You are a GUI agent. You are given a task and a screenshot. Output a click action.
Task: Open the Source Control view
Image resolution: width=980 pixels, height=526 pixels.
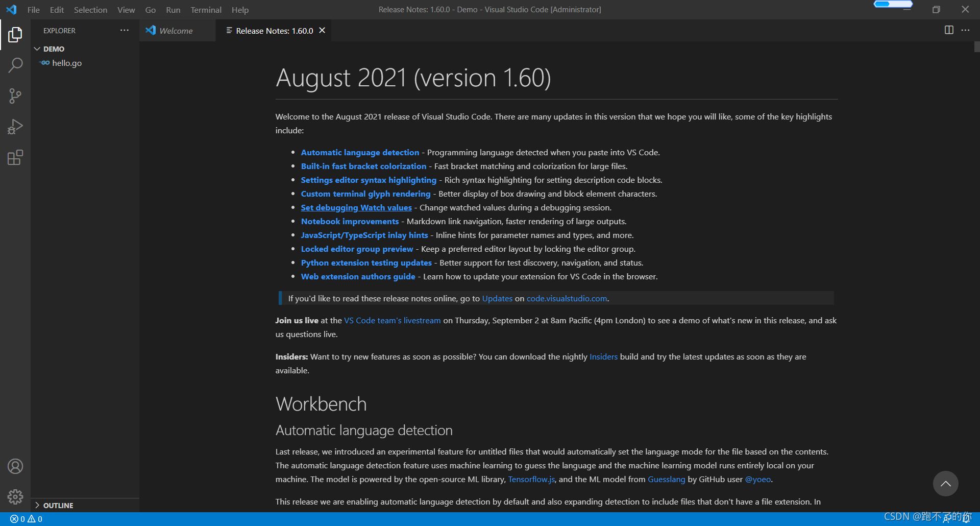(x=15, y=96)
